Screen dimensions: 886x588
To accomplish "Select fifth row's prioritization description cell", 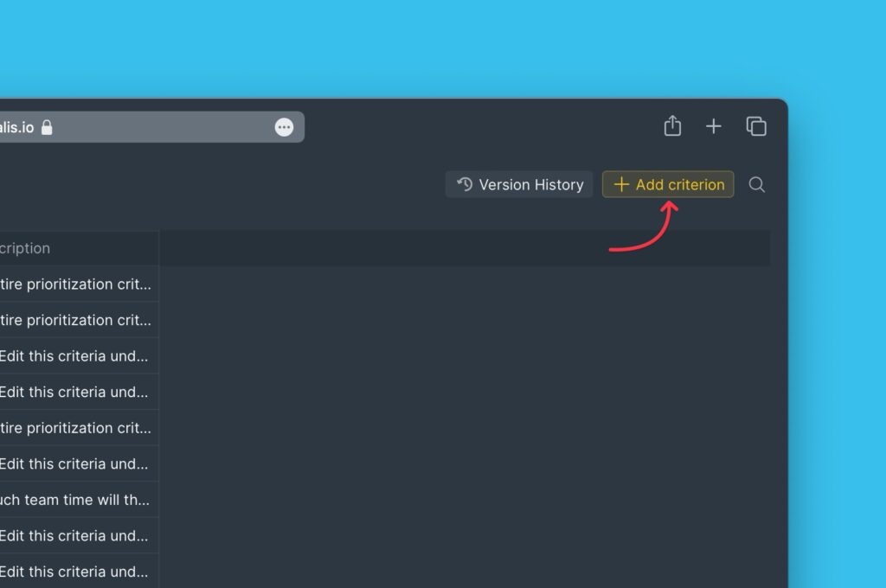I will click(x=76, y=428).
